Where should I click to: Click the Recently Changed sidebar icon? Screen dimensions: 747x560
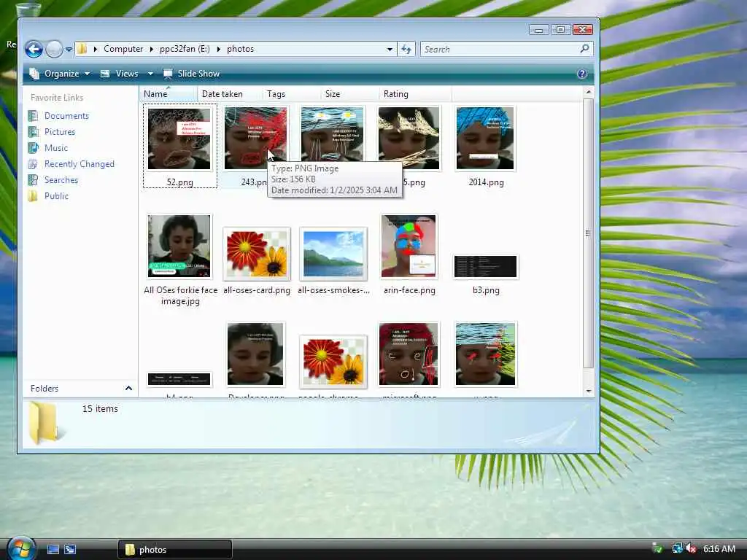click(33, 164)
